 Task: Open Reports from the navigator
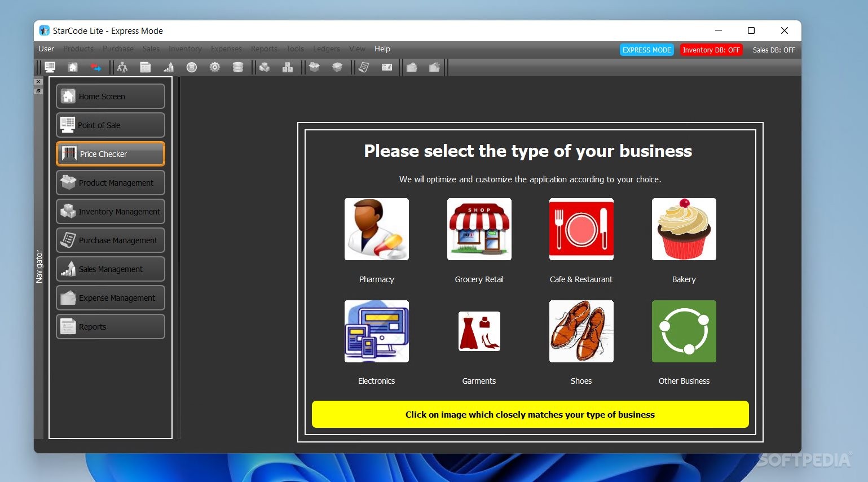point(111,327)
